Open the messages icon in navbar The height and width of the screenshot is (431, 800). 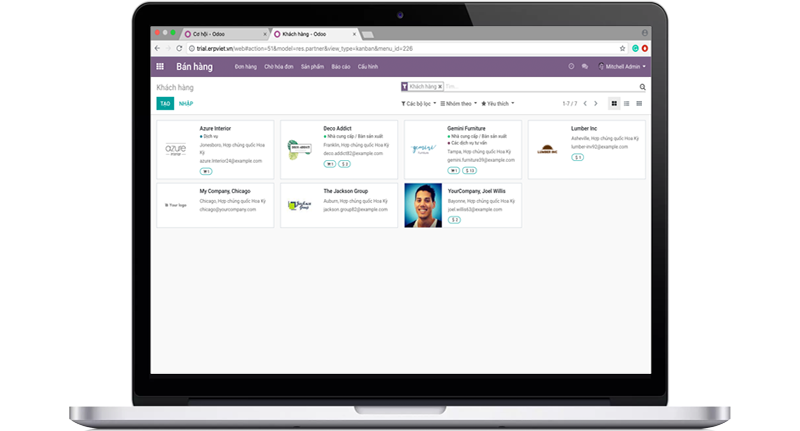coord(585,67)
